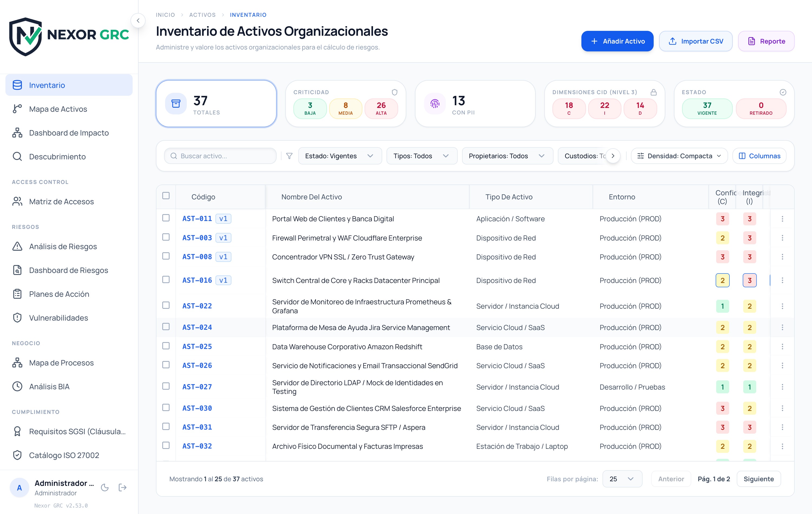Generate a Reporte
This screenshot has width=812, height=514.
tap(766, 41)
